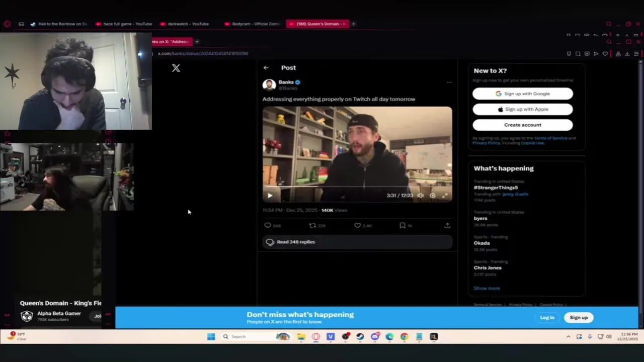Open the three-dot more options on the post
Viewport: 644px width, 362px height.
click(449, 82)
